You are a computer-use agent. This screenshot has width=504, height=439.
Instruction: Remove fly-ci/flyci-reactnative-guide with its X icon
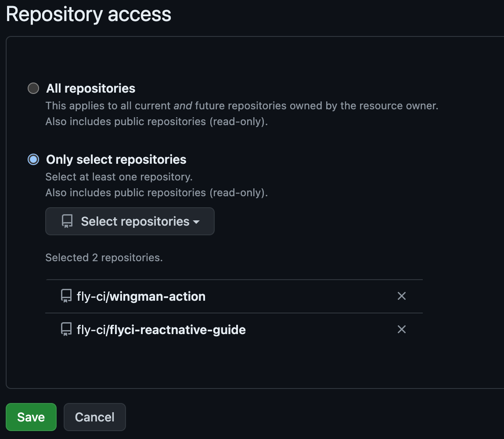(401, 330)
